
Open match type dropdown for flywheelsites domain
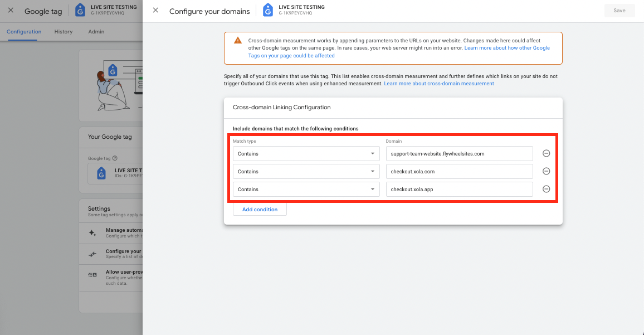pos(306,154)
